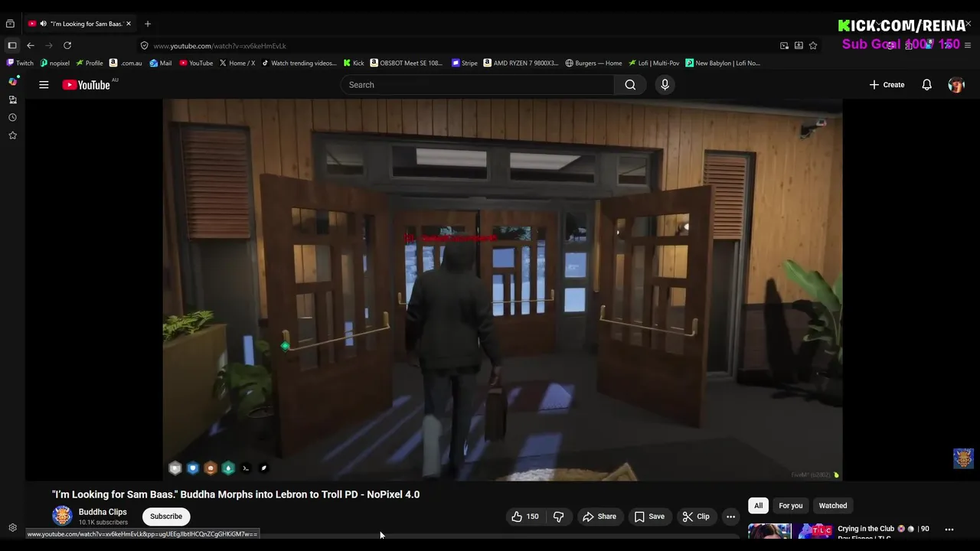The image size is (980, 551).
Task: Open the Twitch bookmark
Action: (20, 64)
